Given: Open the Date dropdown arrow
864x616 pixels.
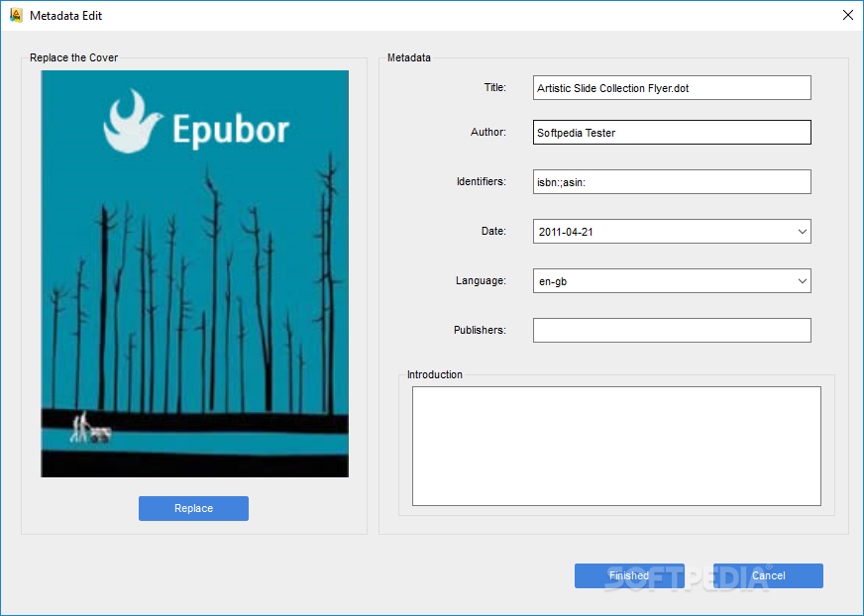Looking at the screenshot, I should (803, 232).
